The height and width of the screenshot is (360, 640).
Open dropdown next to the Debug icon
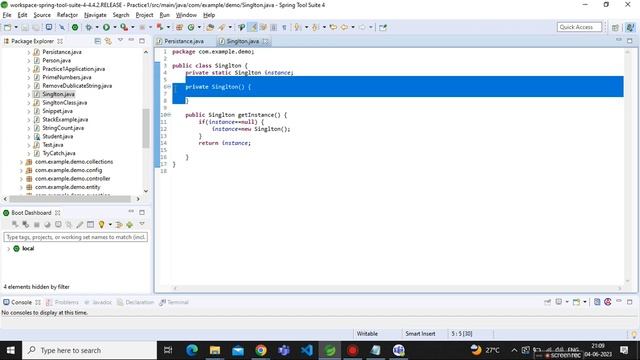[x=97, y=27]
